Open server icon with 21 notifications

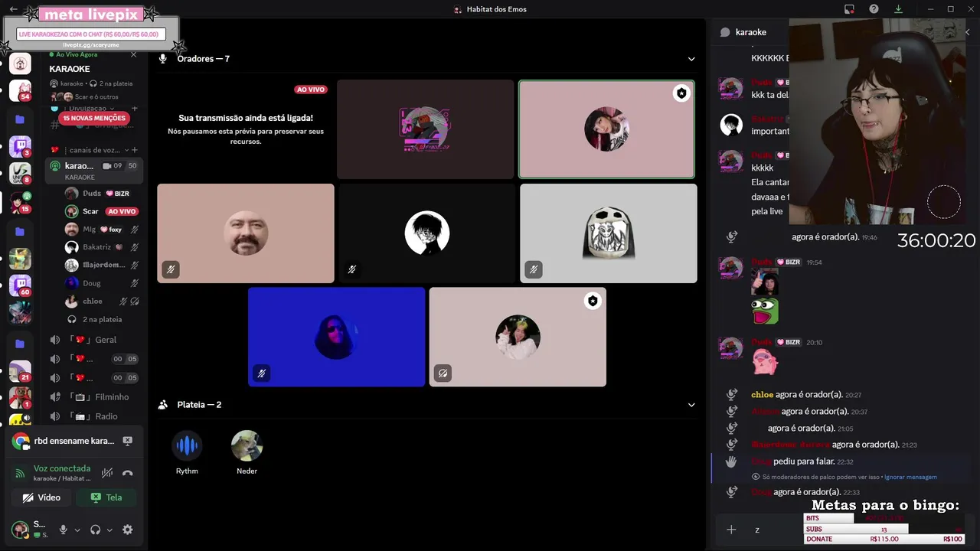pyautogui.click(x=20, y=371)
